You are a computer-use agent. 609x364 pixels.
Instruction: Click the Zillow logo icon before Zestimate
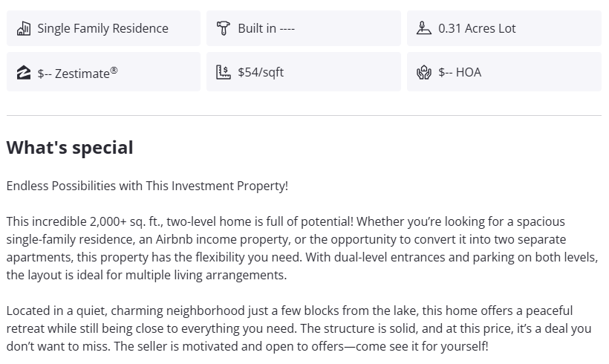24,73
